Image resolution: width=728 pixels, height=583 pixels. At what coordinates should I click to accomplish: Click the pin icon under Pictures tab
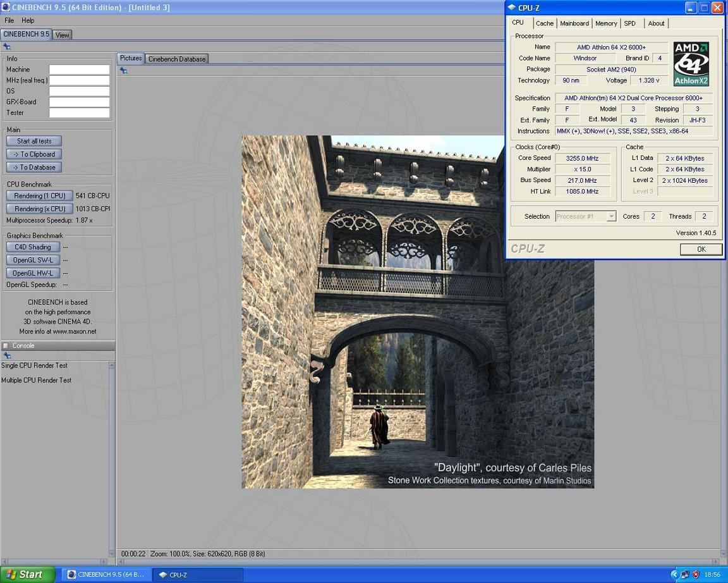[x=123, y=71]
